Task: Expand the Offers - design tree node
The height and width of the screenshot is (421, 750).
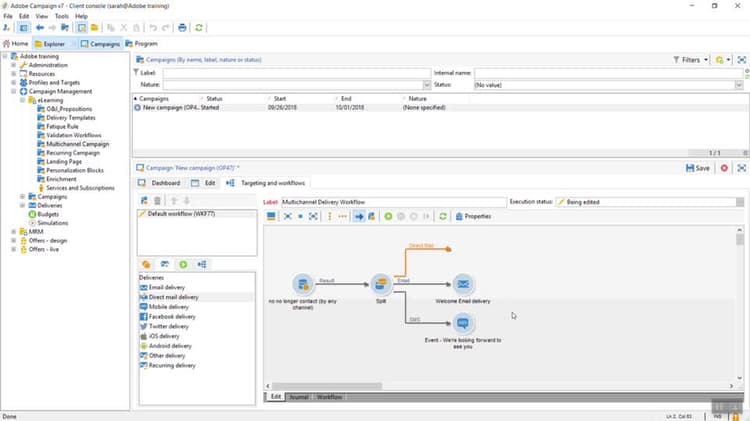Action: click(x=13, y=241)
